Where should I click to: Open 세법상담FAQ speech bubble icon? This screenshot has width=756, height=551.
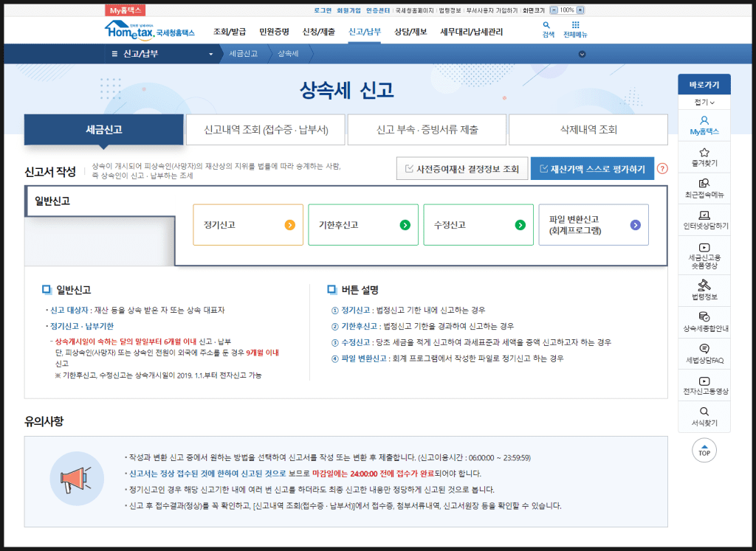click(704, 349)
